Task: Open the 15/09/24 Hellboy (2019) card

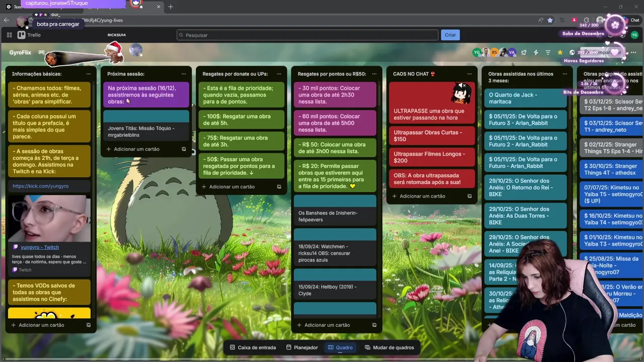Action: point(335,284)
